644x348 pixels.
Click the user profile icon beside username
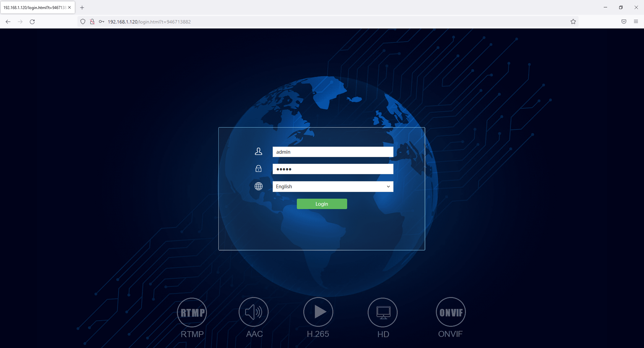pyautogui.click(x=258, y=152)
